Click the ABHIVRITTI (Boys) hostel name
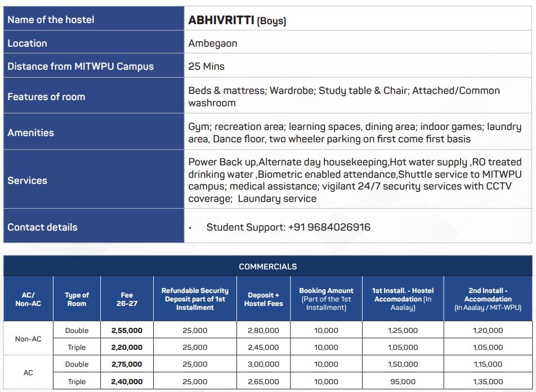Viewport: 536px width, 392px height. (x=237, y=20)
